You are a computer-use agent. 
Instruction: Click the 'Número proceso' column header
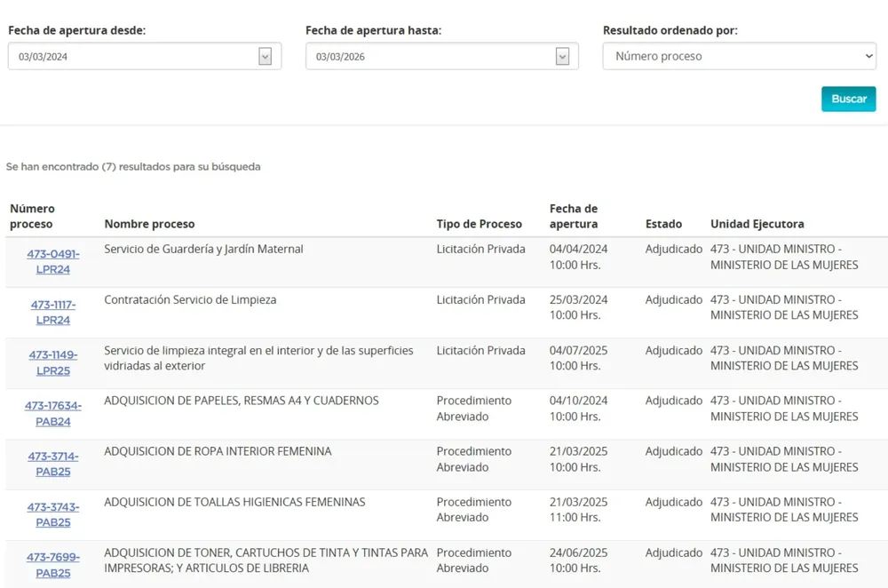pos(32,217)
